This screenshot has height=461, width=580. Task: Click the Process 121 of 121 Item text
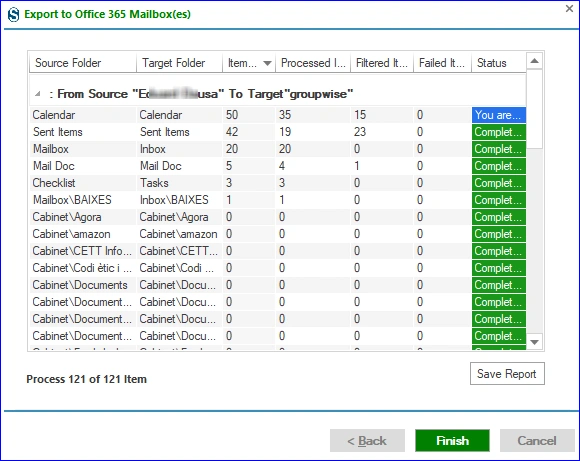coord(87,379)
